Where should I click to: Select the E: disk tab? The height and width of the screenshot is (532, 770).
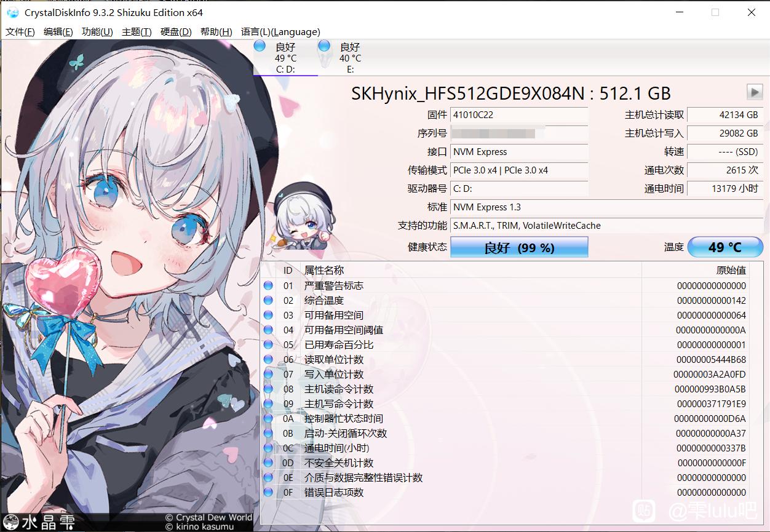[350, 58]
